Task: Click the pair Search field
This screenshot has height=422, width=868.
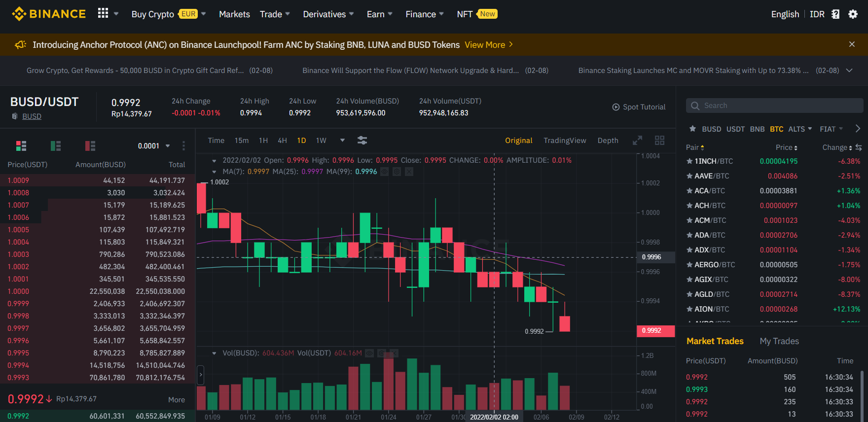Action: tap(774, 105)
